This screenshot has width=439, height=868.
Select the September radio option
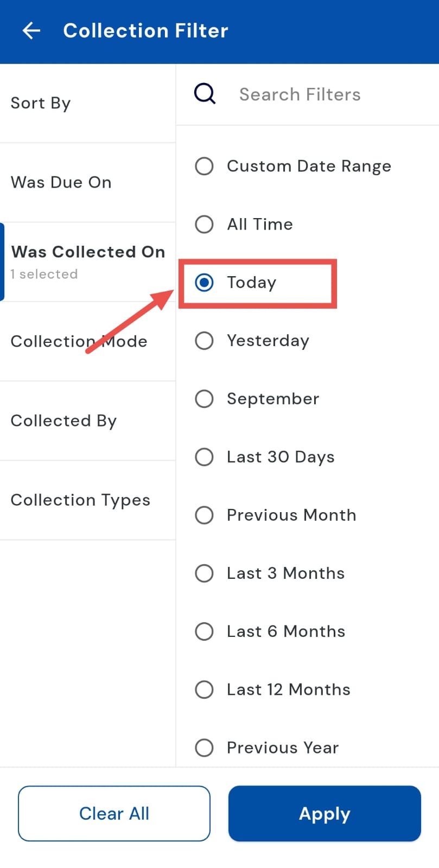[x=204, y=399]
